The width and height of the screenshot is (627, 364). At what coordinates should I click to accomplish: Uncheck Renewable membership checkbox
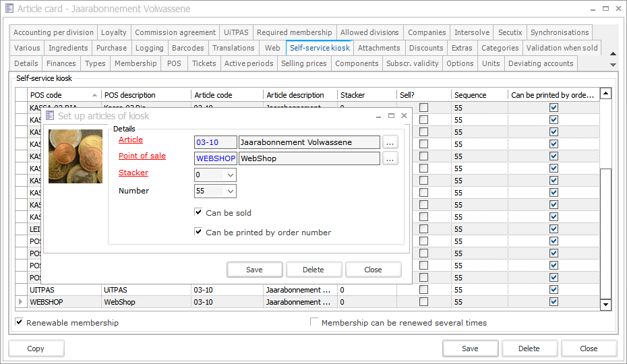click(19, 322)
